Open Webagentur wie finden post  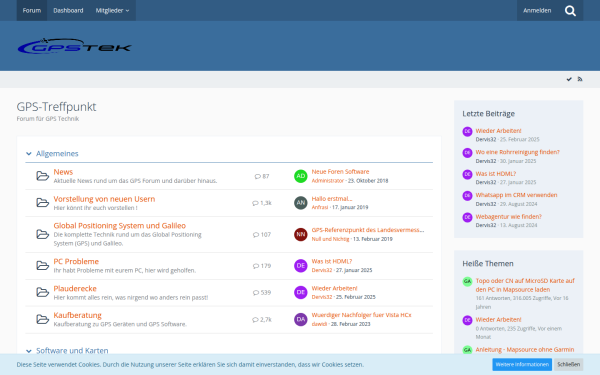click(x=509, y=217)
